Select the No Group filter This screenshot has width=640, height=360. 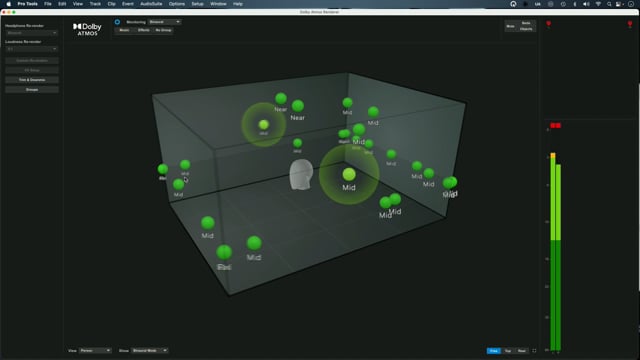click(x=163, y=30)
